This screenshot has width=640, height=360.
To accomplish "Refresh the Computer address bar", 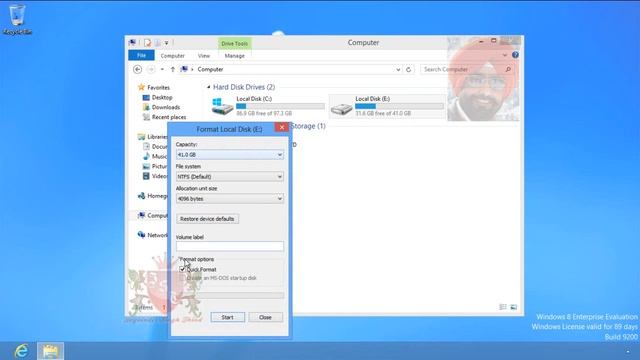I will pyautogui.click(x=408, y=69).
